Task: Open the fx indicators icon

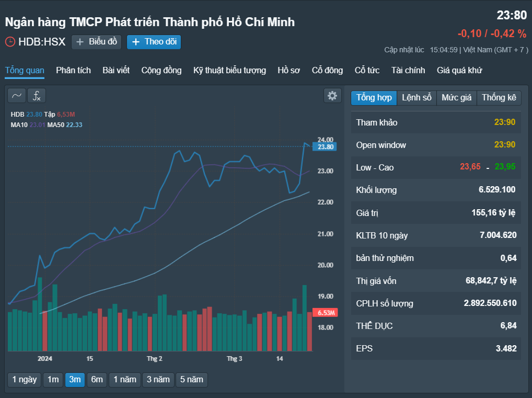Action: click(37, 96)
